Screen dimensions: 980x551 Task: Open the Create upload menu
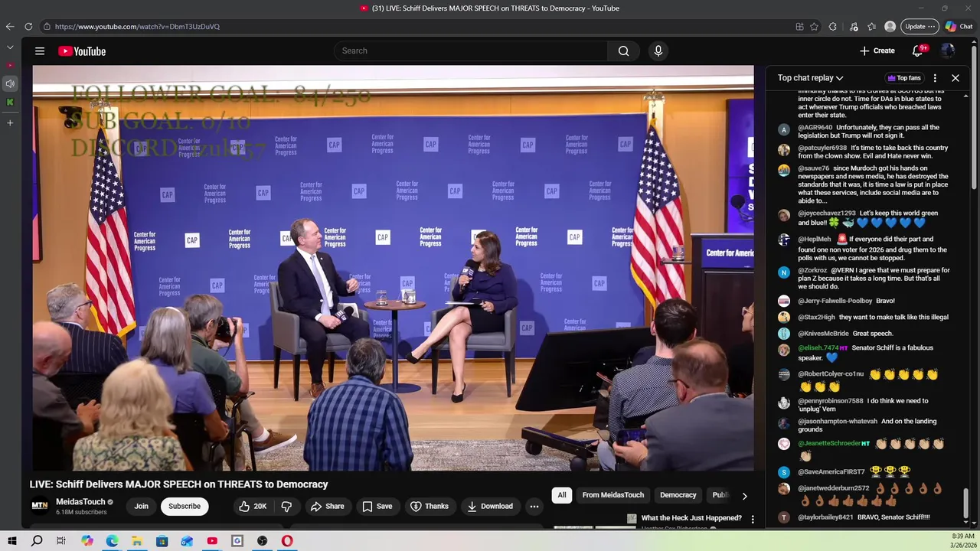[877, 51]
